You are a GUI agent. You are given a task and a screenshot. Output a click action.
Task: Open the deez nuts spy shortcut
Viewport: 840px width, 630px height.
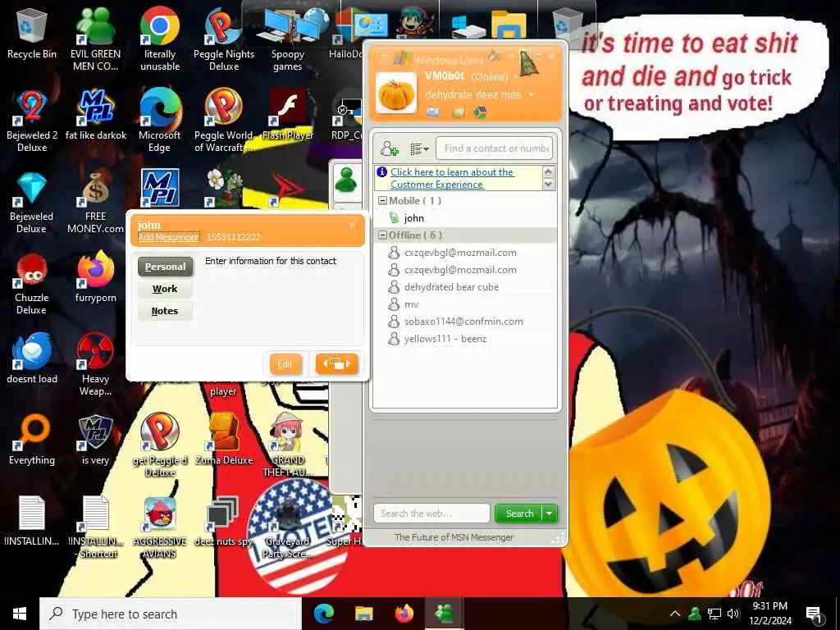pyautogui.click(x=224, y=521)
